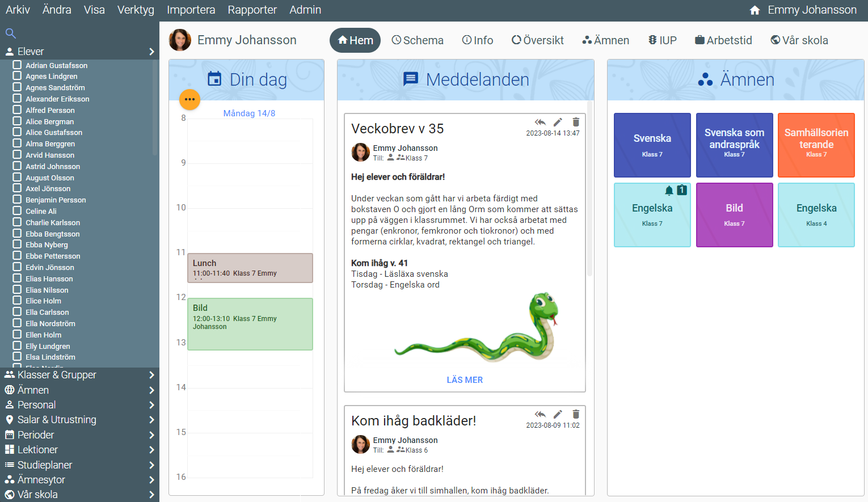Open the notification bell on Engelska Klass 7

tap(669, 191)
